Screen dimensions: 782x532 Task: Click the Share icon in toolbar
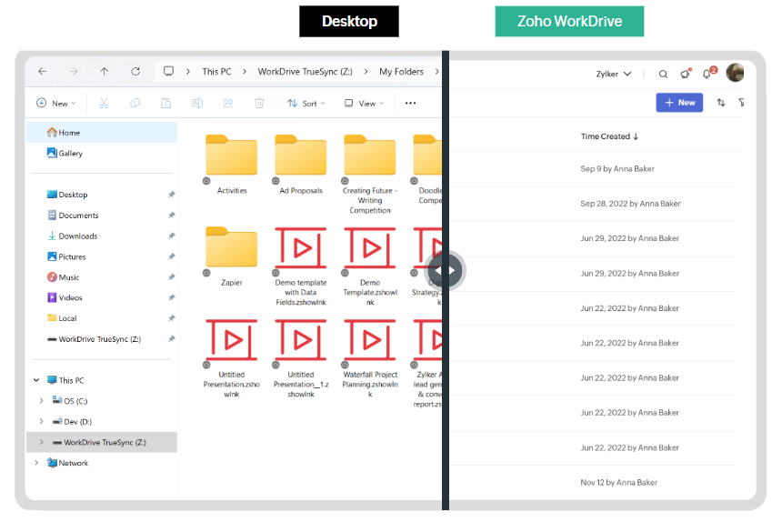coord(228,103)
